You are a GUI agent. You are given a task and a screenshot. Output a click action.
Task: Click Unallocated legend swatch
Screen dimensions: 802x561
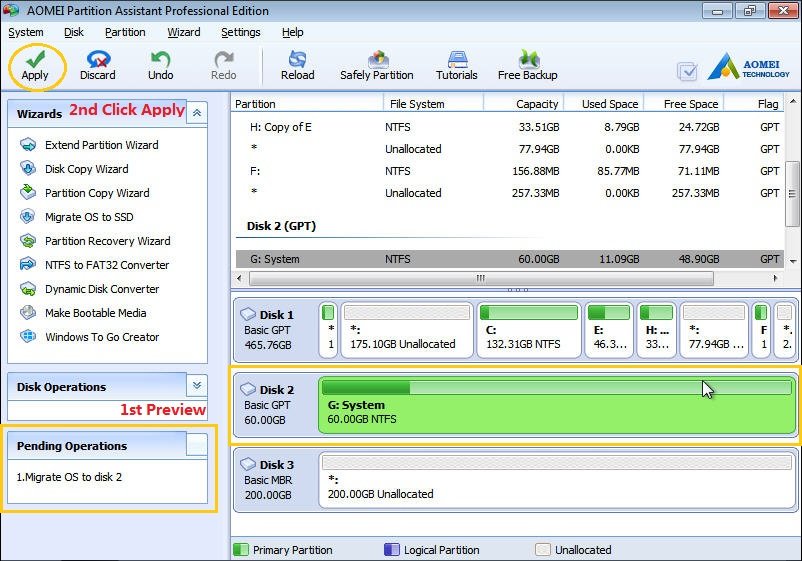[x=542, y=549]
